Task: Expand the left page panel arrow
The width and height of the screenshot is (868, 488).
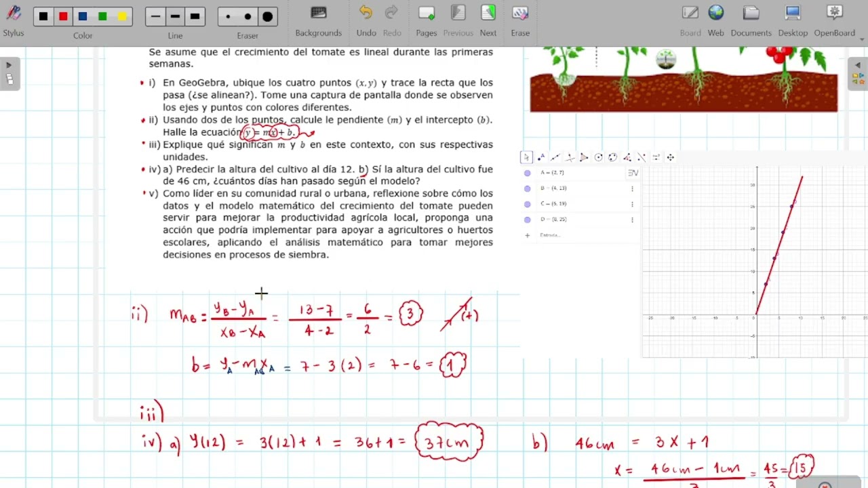Action: point(9,66)
